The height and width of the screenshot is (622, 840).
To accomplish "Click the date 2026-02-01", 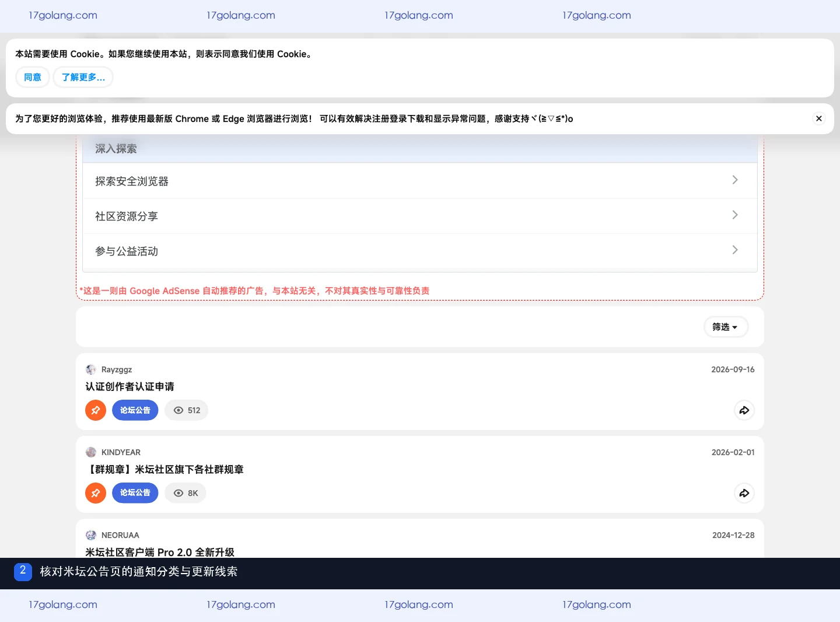I will coord(733,452).
